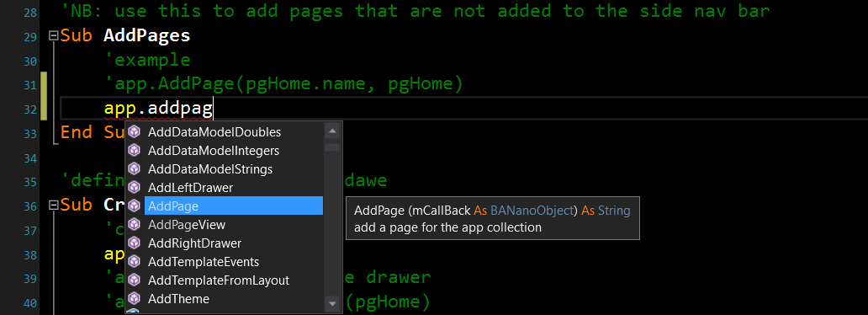Screen dimensions: 868x315
Task: Click method icon beside AddTemplateEvents
Action: point(134,262)
